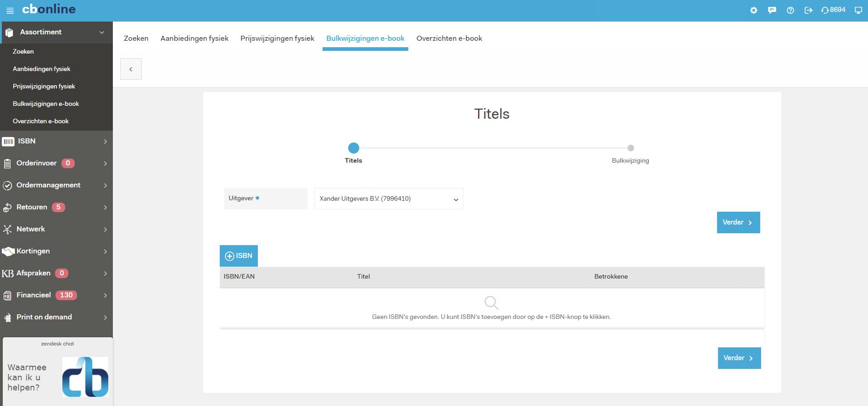Screen dimensions: 868x406
Task: Click the Print on demand icon
Action: pyautogui.click(x=8, y=318)
